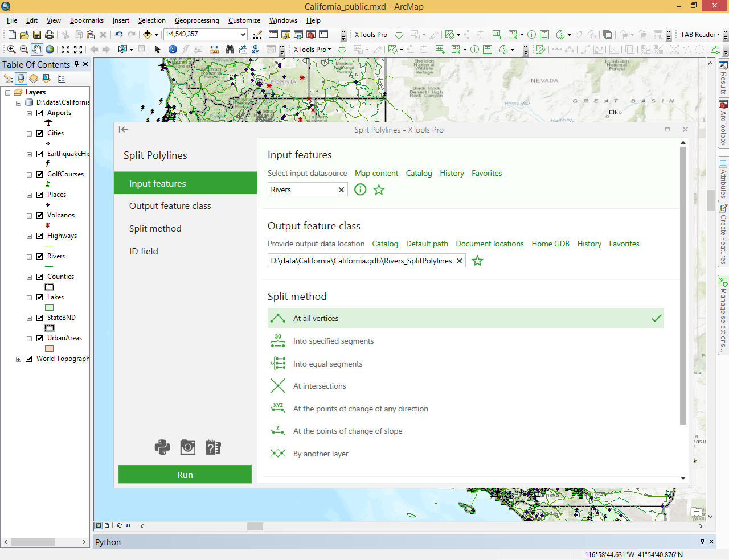This screenshot has height=560, width=729.
Task: Clear the output path with the X
Action: click(459, 261)
